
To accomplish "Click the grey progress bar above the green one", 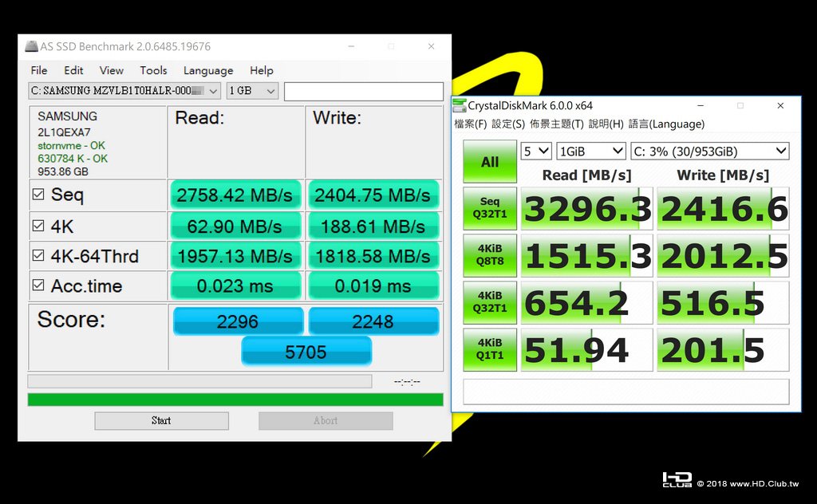I will click(199, 381).
